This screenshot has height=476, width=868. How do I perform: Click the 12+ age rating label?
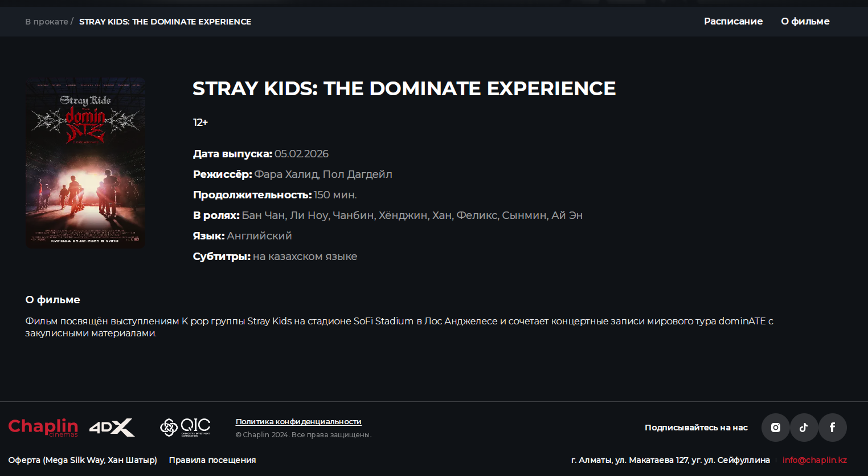pyautogui.click(x=200, y=123)
